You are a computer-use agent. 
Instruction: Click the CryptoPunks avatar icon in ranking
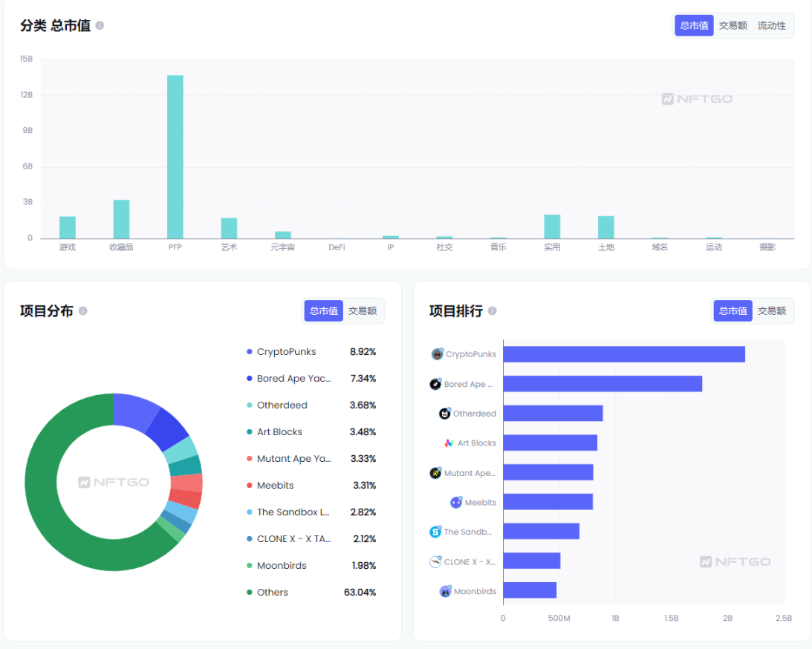437,354
